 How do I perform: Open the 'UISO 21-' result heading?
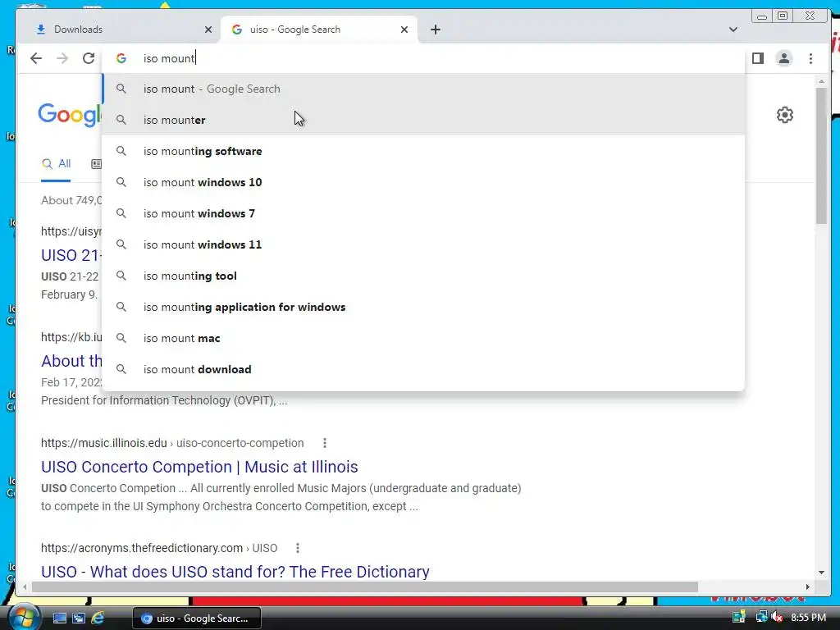(71, 255)
